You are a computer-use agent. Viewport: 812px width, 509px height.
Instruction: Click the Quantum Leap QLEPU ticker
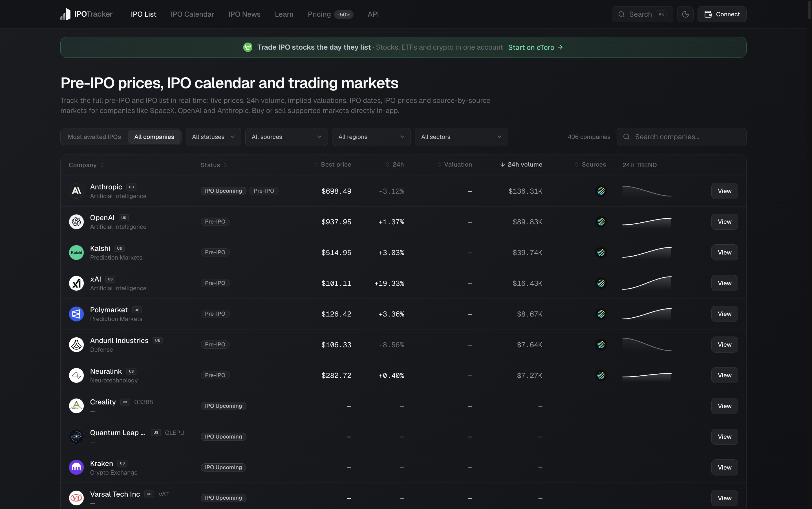tap(175, 433)
